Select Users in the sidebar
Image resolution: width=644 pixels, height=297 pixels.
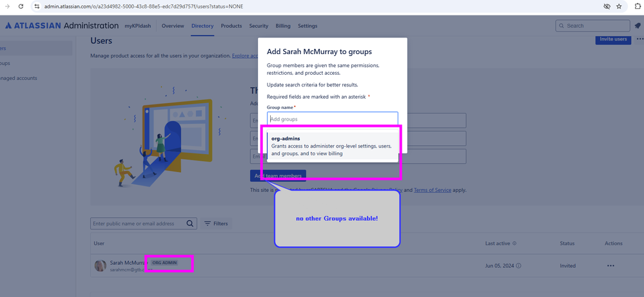(35, 48)
